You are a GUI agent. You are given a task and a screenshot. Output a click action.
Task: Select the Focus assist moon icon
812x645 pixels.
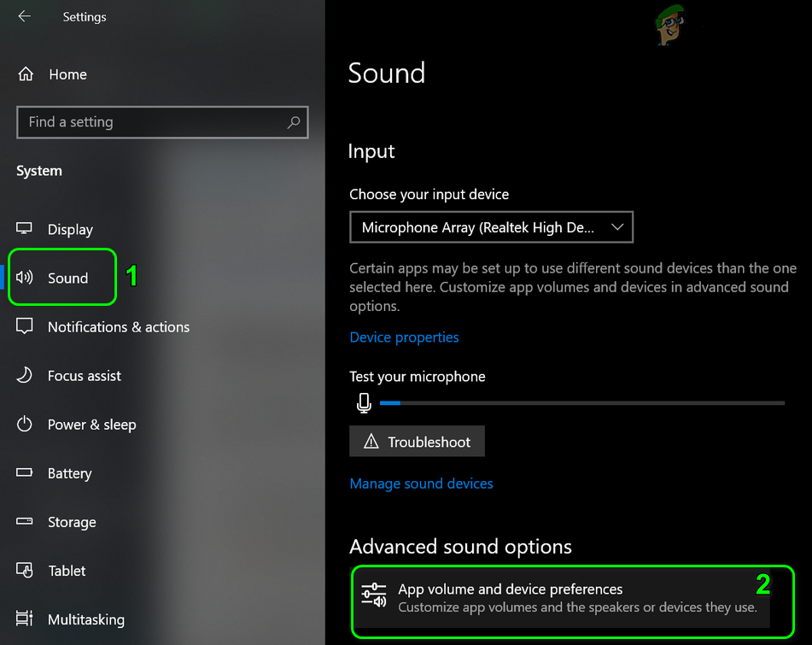(x=25, y=375)
